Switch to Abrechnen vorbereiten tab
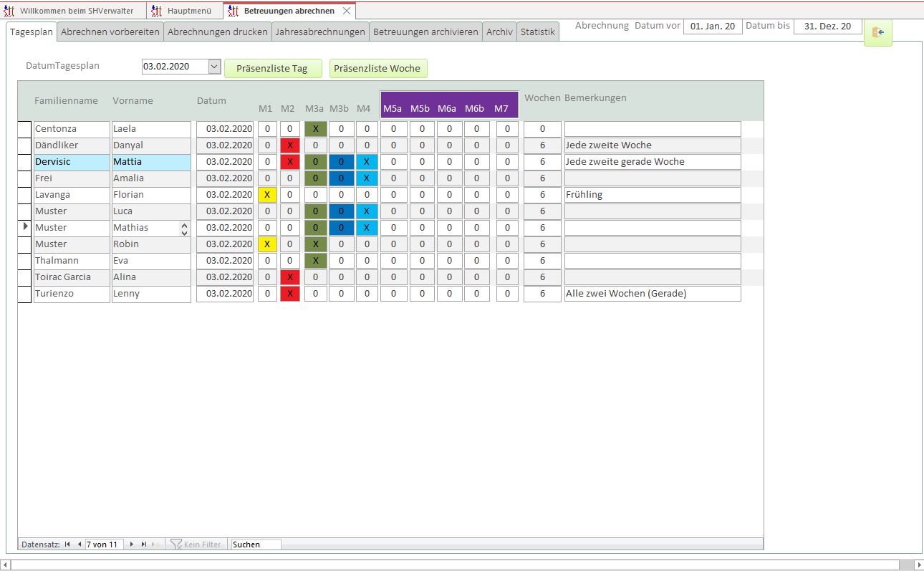The image size is (924, 571). pyautogui.click(x=110, y=32)
